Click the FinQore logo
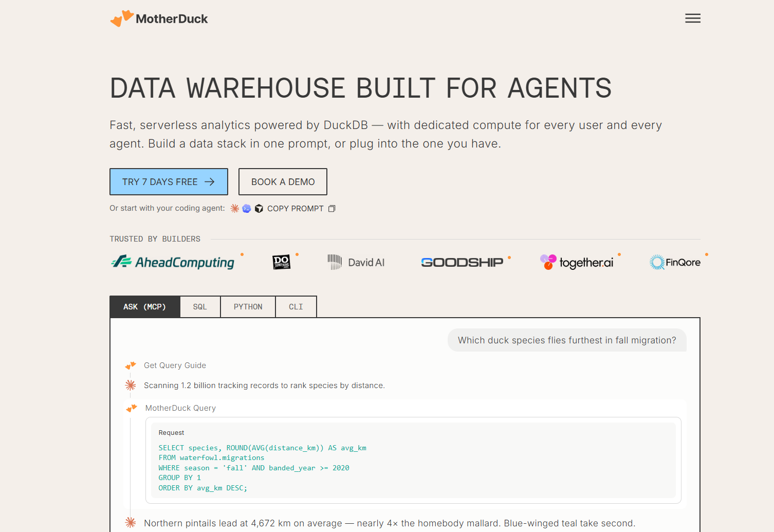The height and width of the screenshot is (532, 774). click(675, 262)
